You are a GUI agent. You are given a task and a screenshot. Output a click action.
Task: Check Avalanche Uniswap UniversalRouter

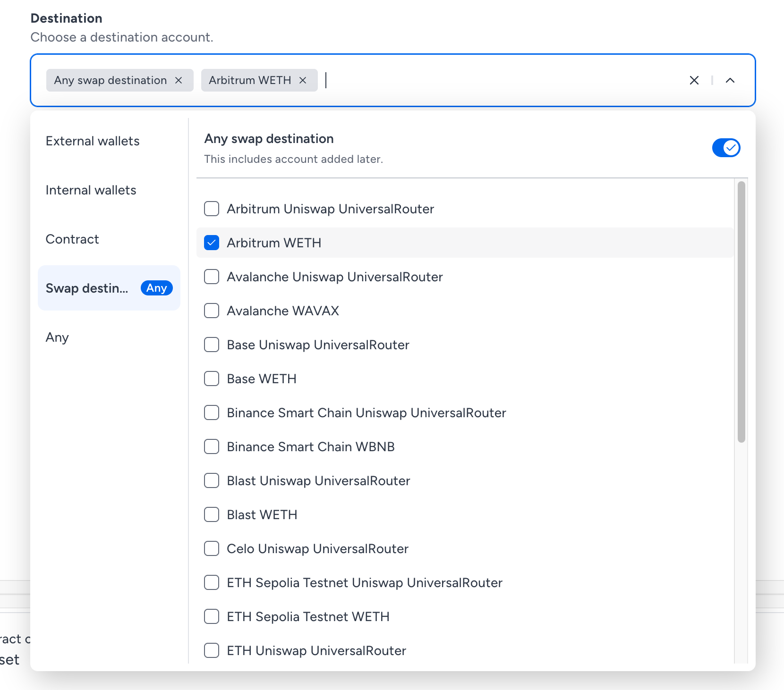[x=212, y=277]
